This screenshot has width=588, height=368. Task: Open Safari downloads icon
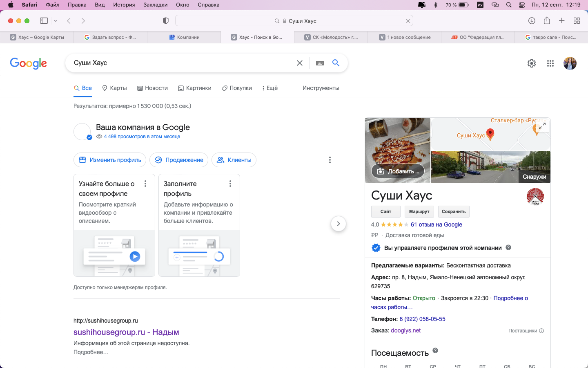point(532,21)
